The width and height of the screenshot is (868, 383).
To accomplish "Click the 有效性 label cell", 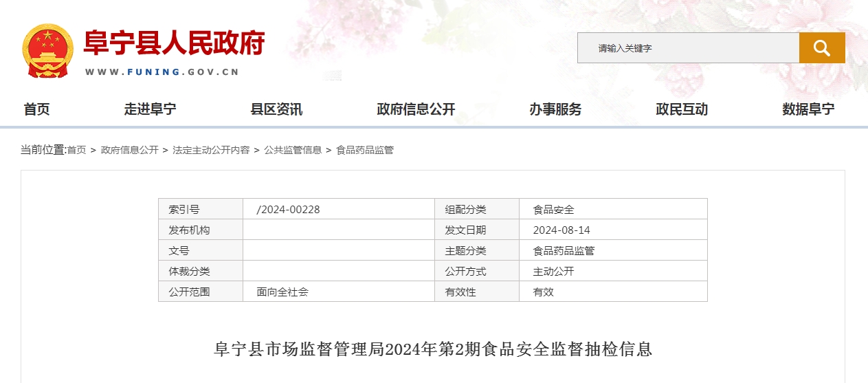I will [x=477, y=292].
